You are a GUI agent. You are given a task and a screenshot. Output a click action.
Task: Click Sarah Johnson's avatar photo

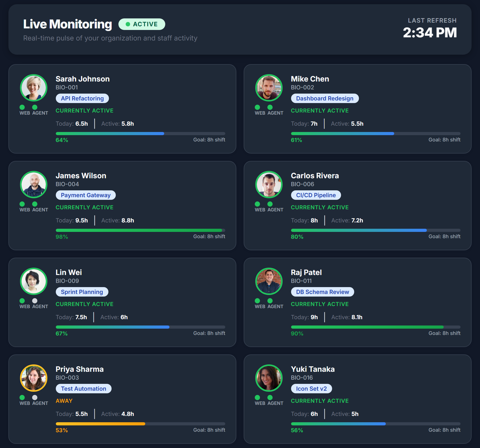(34, 88)
